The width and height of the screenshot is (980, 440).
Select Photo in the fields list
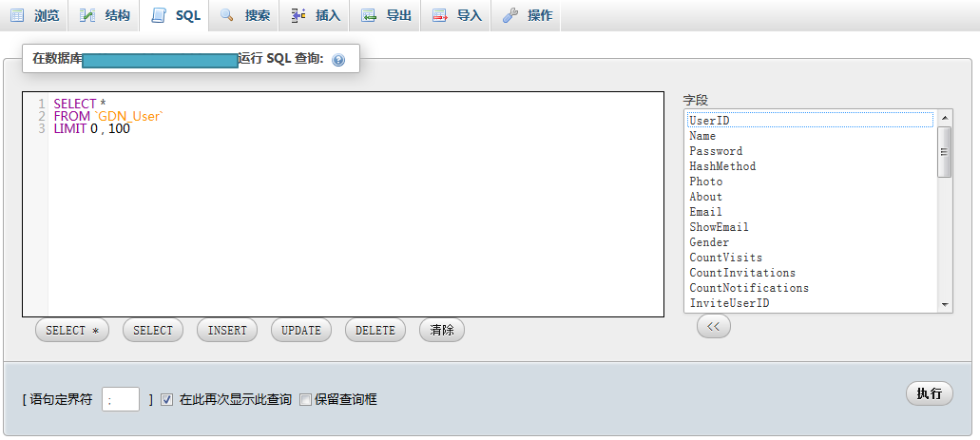coord(811,182)
